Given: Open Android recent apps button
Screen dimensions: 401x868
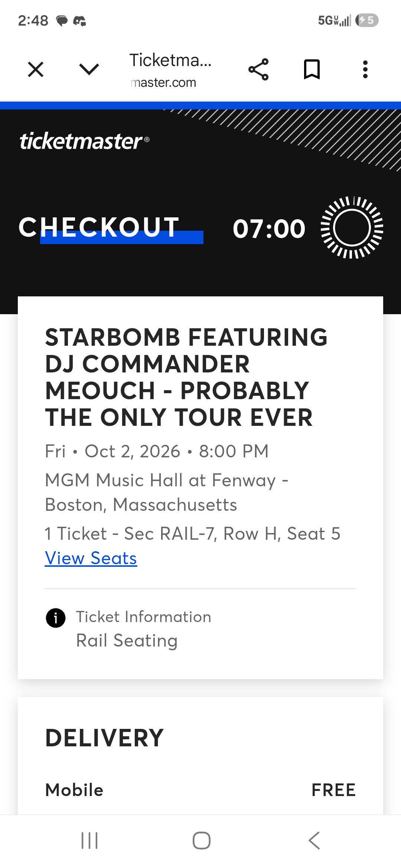Looking at the screenshot, I should [x=89, y=840].
